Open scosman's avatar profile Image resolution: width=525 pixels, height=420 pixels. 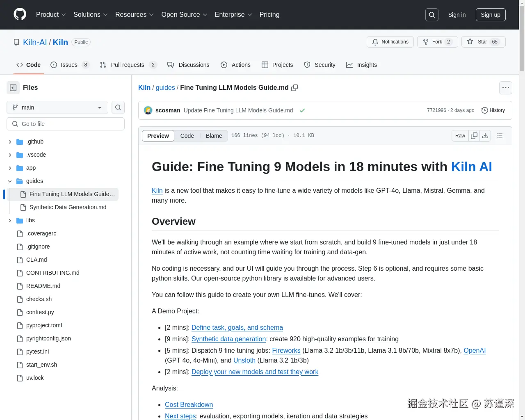click(148, 110)
